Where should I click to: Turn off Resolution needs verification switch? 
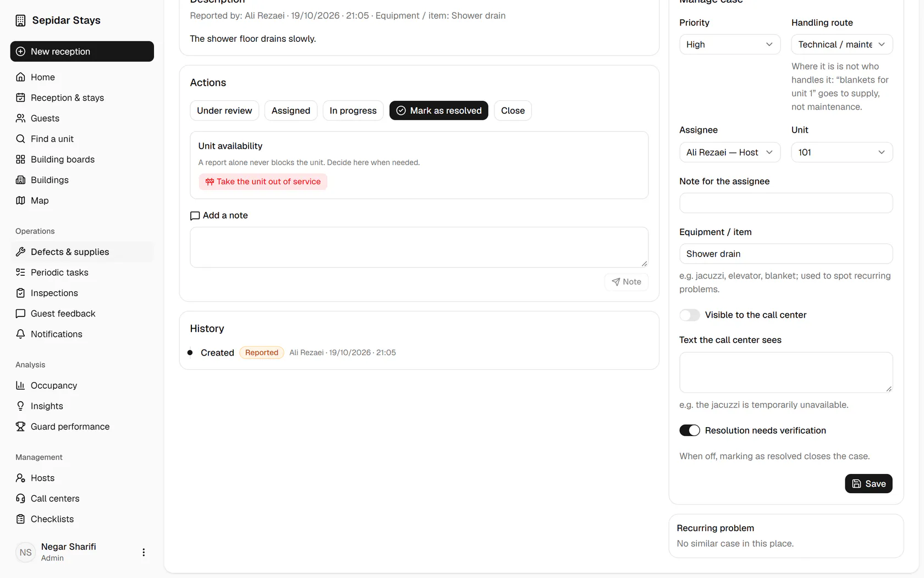[689, 430]
